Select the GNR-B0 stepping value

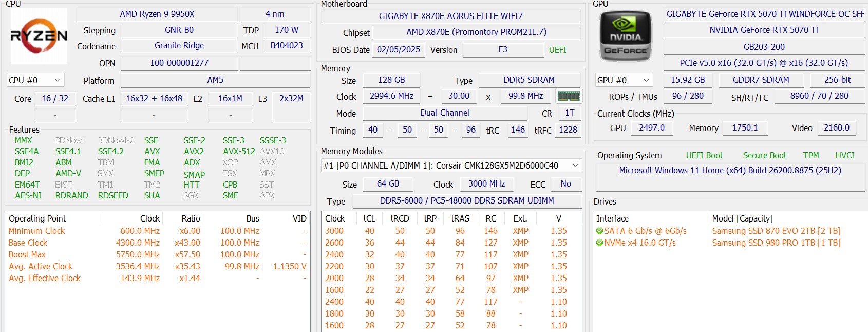click(x=179, y=30)
